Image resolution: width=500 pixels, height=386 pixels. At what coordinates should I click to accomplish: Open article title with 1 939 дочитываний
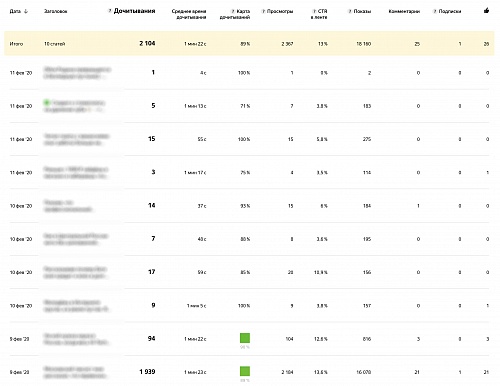click(x=75, y=372)
